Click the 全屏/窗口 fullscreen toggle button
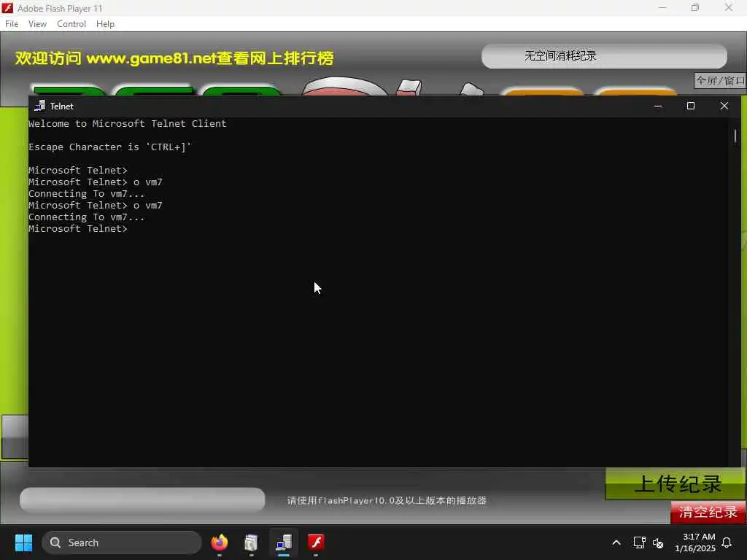Screen dimensions: 747x560 (720, 80)
